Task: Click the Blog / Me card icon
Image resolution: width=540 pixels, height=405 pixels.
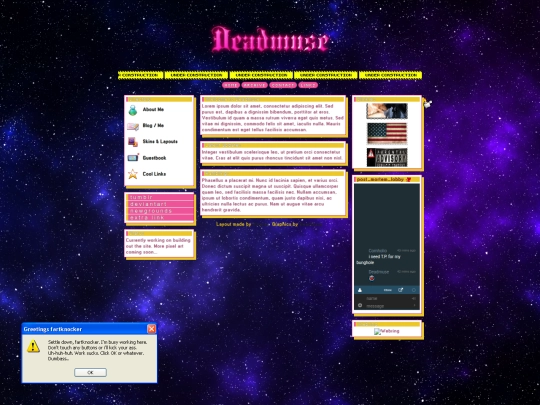Action: click(133, 126)
